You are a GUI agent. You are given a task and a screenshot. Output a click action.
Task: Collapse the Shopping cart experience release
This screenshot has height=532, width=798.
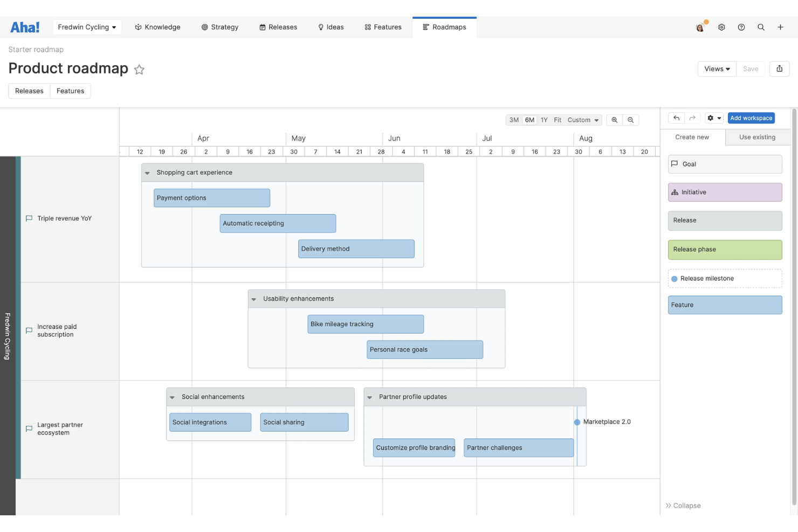click(x=147, y=173)
